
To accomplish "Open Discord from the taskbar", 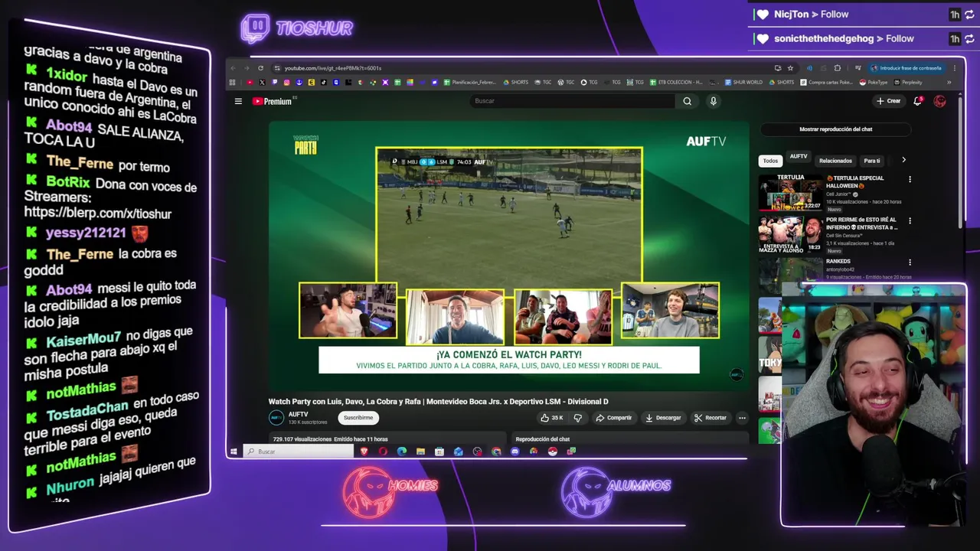I will coord(514,452).
